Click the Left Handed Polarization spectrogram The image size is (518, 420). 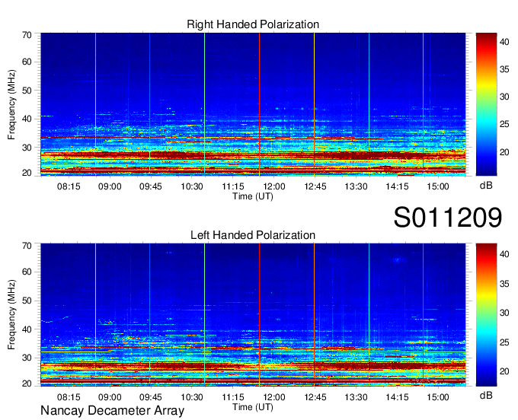(x=253, y=315)
